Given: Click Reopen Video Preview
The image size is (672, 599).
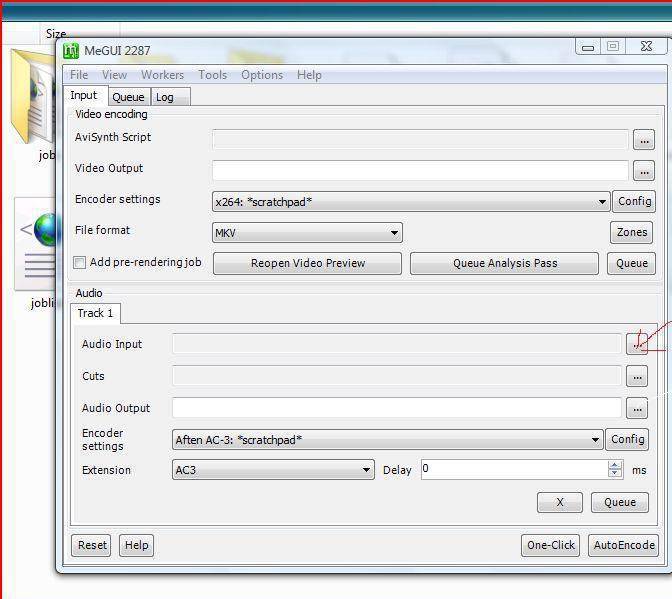Looking at the screenshot, I should pyautogui.click(x=307, y=263).
